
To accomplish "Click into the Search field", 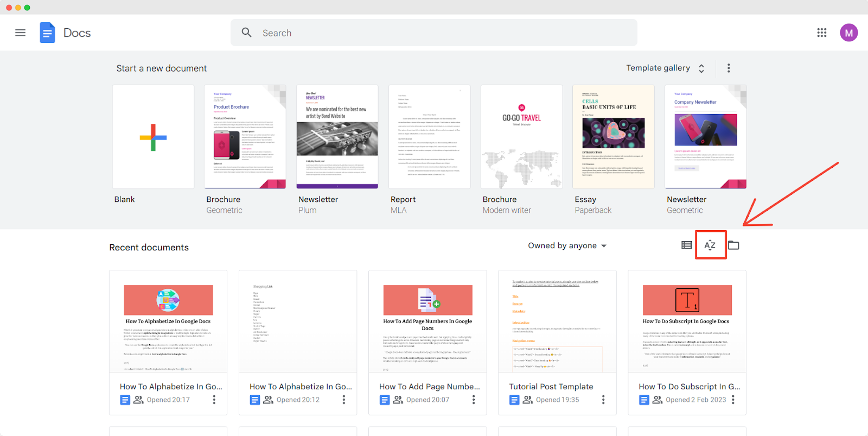I will point(434,33).
